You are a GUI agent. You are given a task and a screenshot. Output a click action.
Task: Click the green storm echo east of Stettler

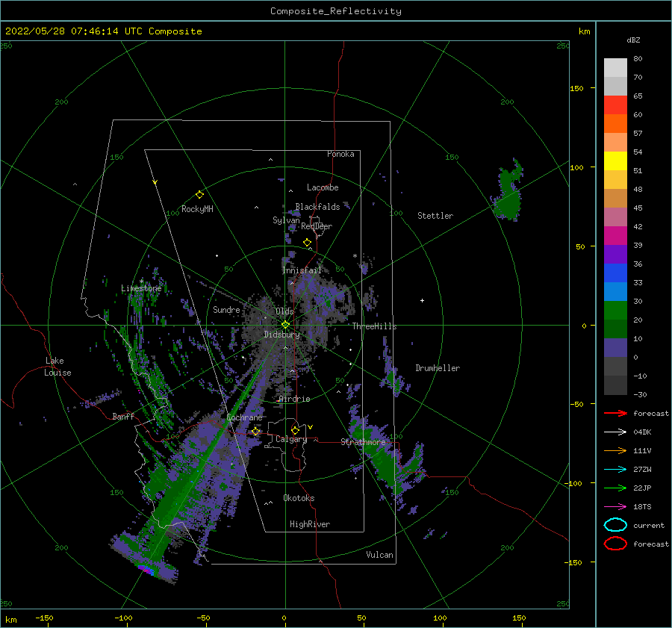pyautogui.click(x=508, y=190)
